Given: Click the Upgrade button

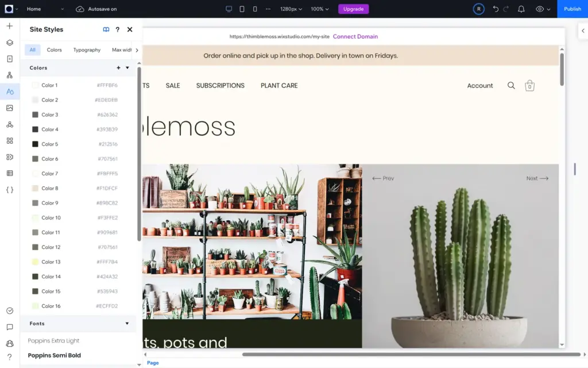Looking at the screenshot, I should 353,9.
